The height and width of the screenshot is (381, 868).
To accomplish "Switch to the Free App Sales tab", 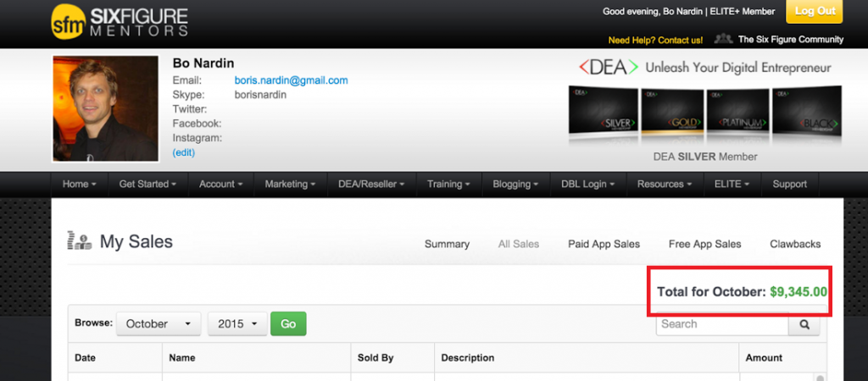I will [x=704, y=244].
